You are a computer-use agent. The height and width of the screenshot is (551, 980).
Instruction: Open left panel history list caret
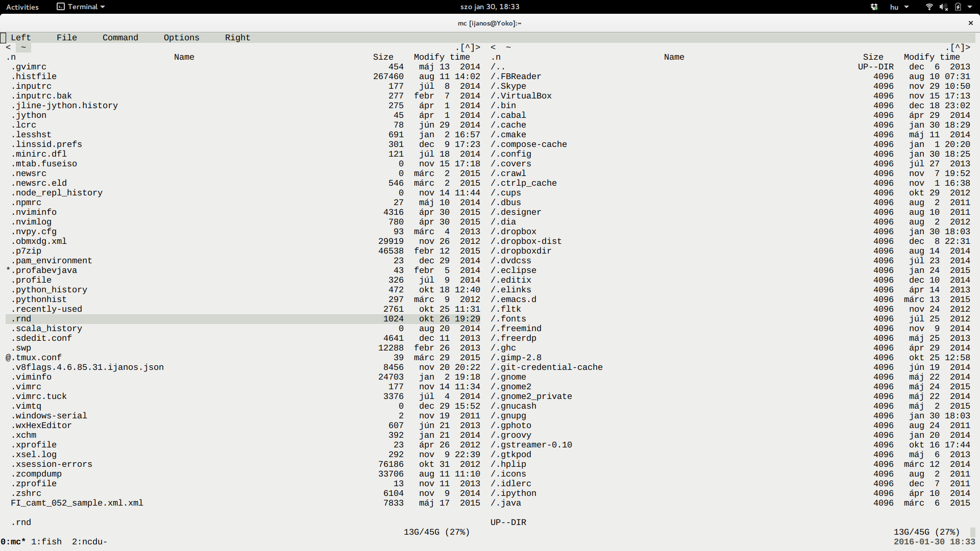(x=468, y=47)
